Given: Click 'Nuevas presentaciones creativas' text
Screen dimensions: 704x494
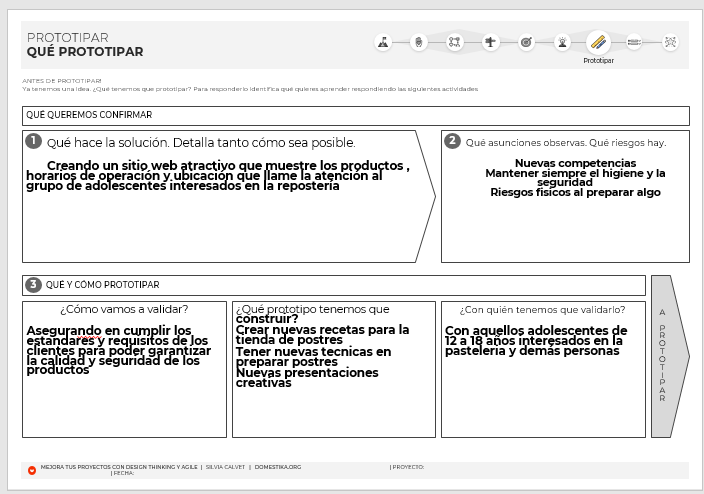Looking at the screenshot, I should pyautogui.click(x=307, y=378).
